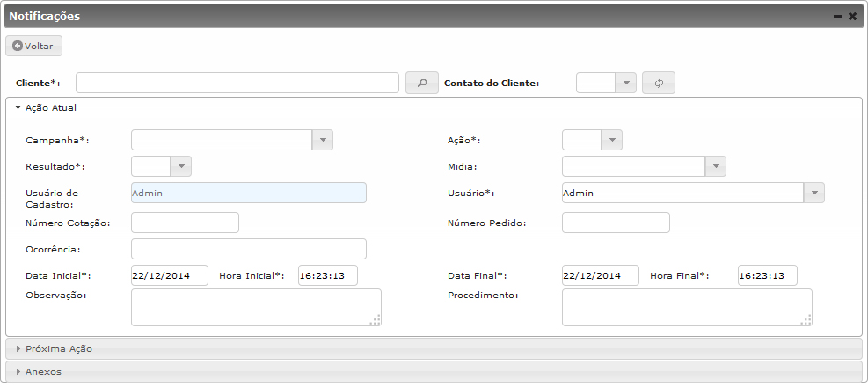Screen dimensions: 868x387
Task: Select the Hora Inicial time field
Action: pyautogui.click(x=328, y=275)
